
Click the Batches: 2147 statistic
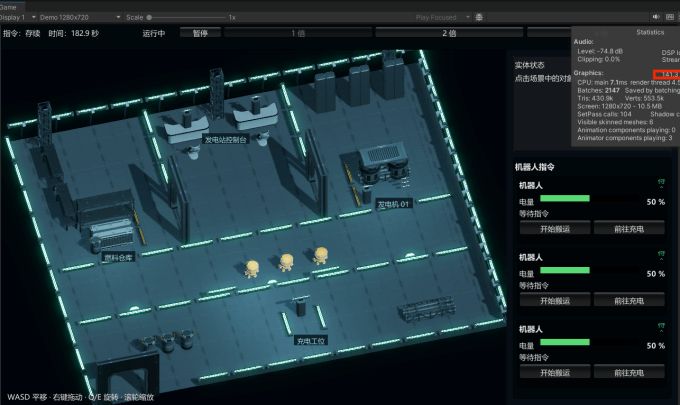pos(598,91)
